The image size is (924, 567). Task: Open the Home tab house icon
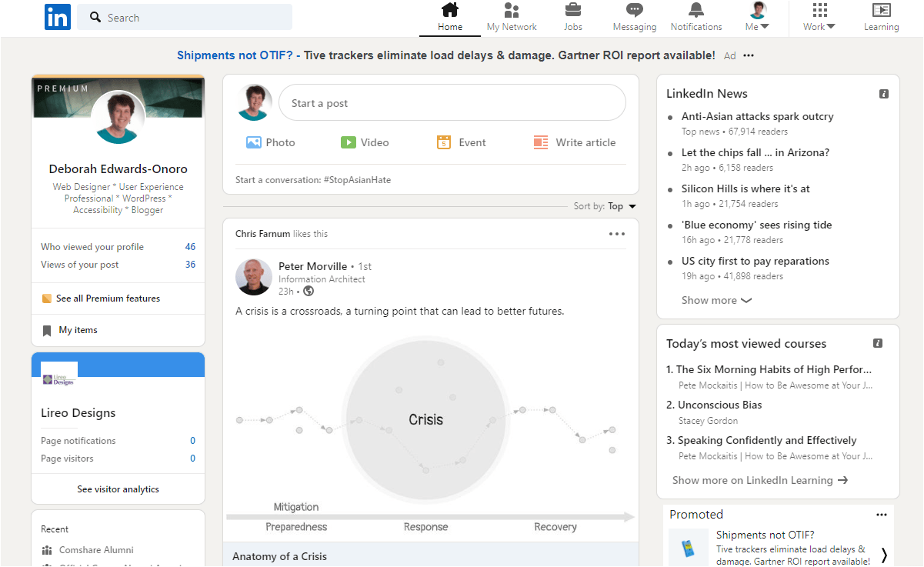coord(450,10)
